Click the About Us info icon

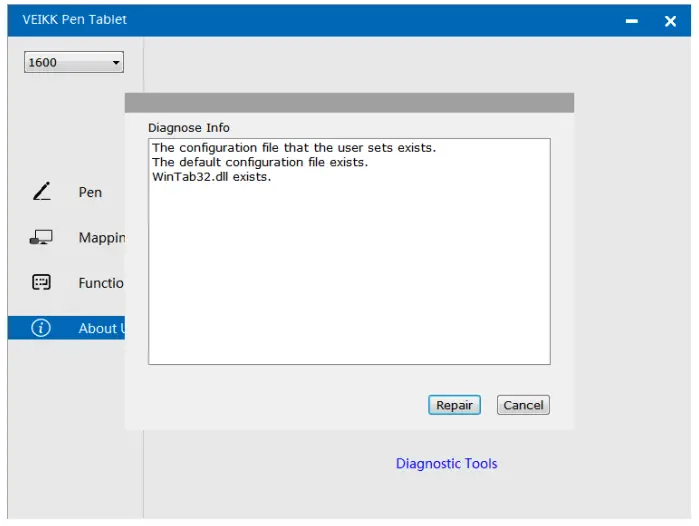tap(41, 328)
